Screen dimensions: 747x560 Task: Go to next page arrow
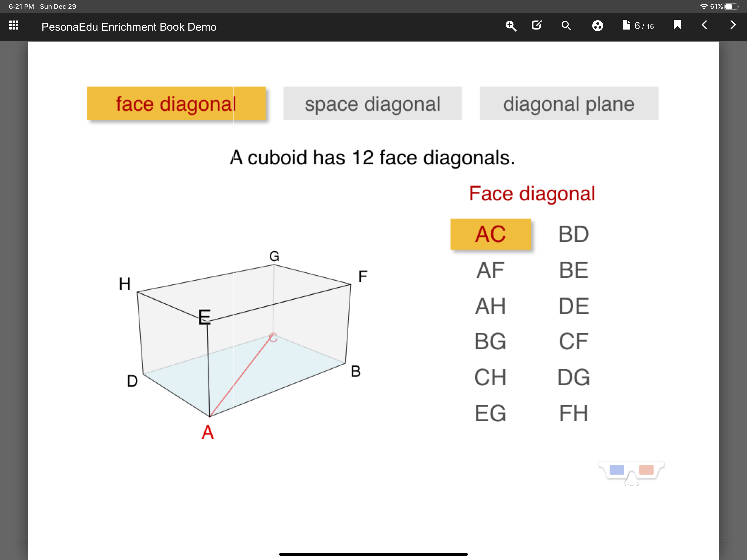click(733, 25)
